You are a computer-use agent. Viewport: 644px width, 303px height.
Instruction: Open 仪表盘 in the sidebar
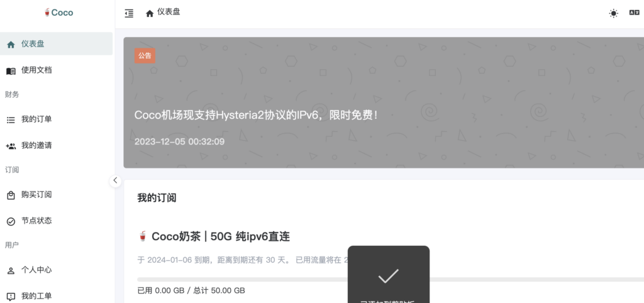click(56, 44)
